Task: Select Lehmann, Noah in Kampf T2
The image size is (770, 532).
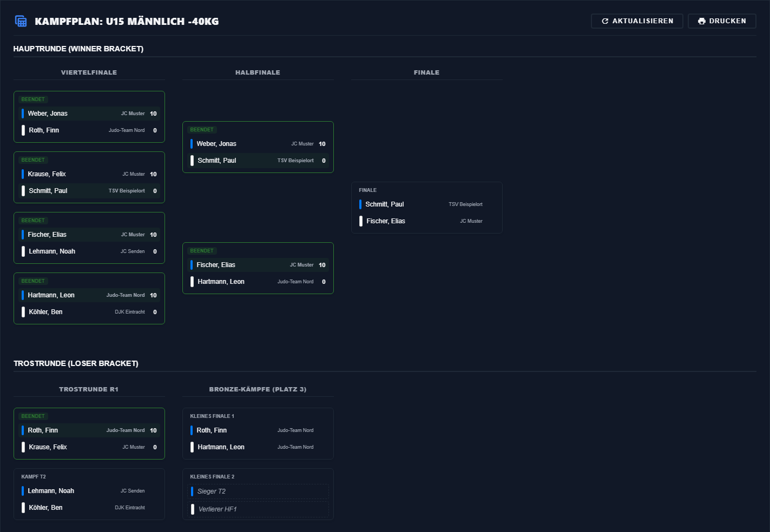Action: coord(89,491)
